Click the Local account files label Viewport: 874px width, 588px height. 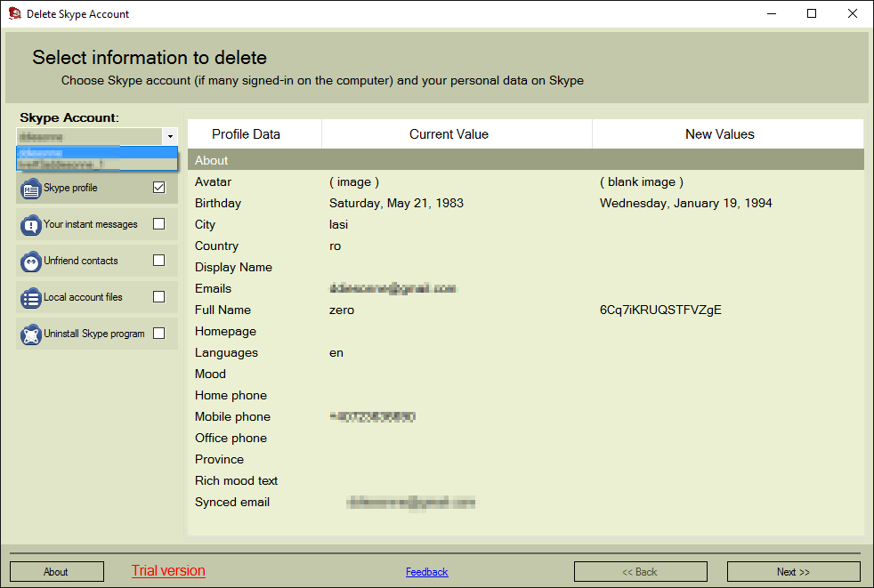pyautogui.click(x=83, y=297)
